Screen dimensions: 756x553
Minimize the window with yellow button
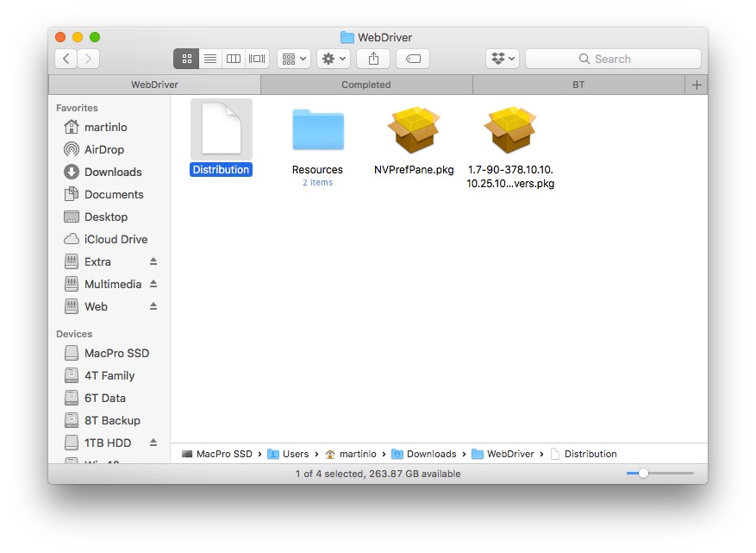pyautogui.click(x=78, y=37)
